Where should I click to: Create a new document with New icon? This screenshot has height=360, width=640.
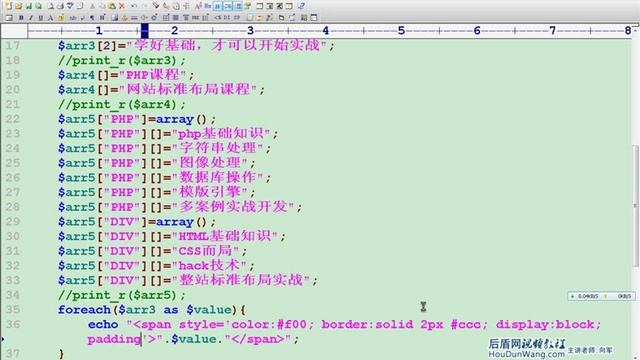(8, 6)
